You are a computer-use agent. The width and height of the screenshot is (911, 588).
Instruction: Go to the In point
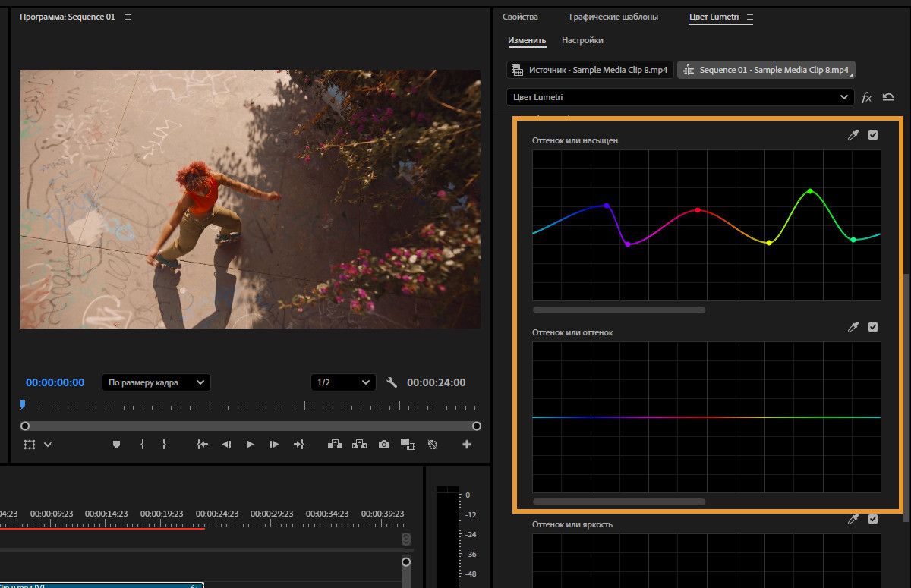click(202, 445)
